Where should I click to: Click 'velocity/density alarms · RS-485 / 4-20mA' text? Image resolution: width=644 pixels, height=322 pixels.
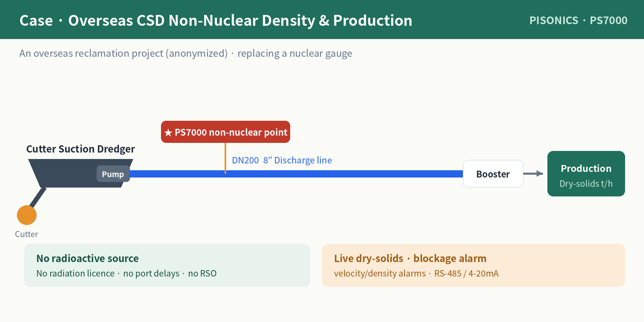point(416,273)
